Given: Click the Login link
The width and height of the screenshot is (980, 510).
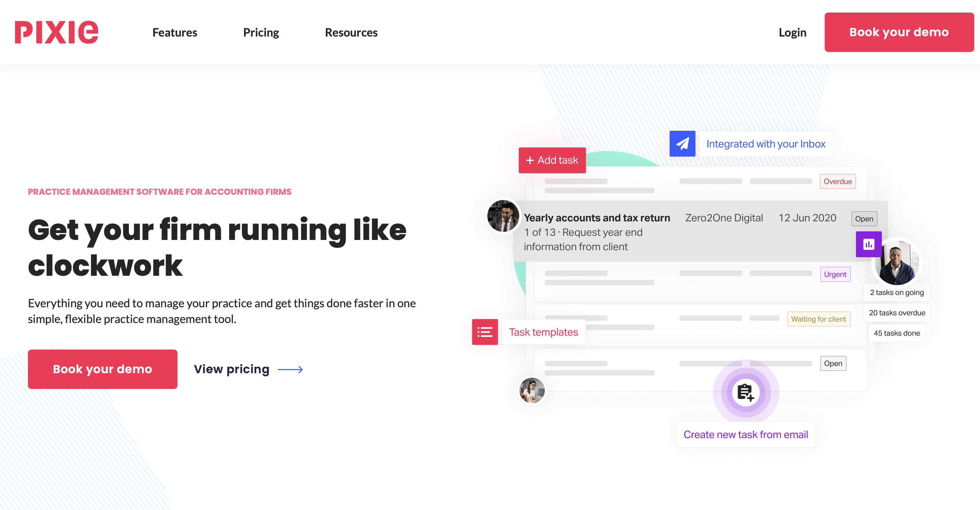Looking at the screenshot, I should [x=792, y=32].
